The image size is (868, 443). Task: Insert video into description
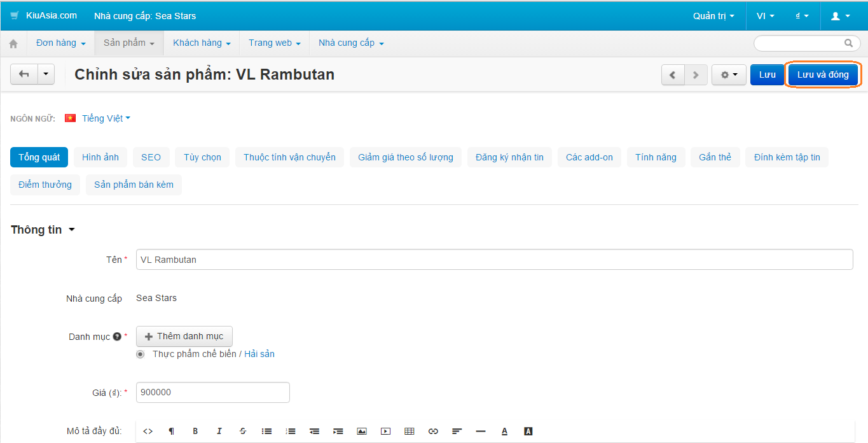point(385,431)
